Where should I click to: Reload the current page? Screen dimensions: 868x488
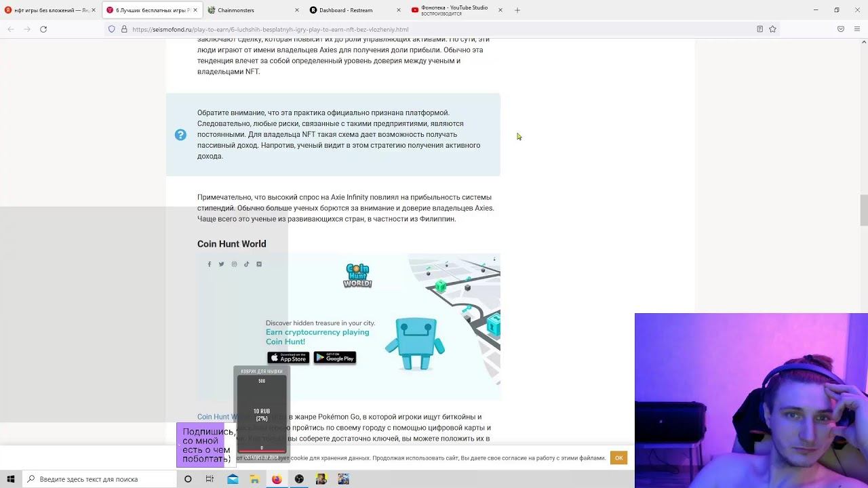[43, 29]
